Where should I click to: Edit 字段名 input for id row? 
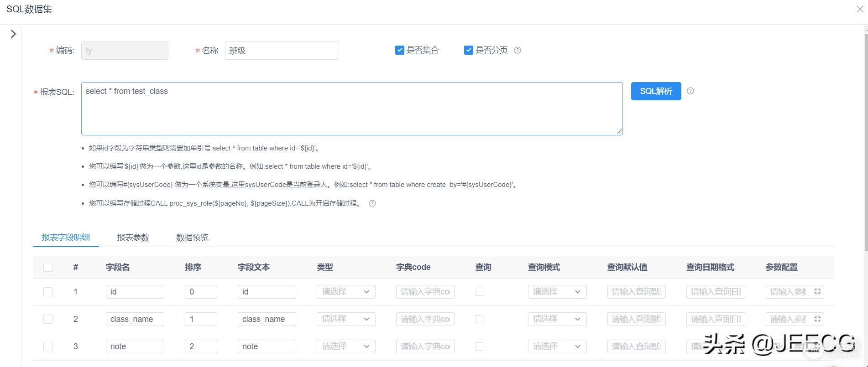coord(135,292)
